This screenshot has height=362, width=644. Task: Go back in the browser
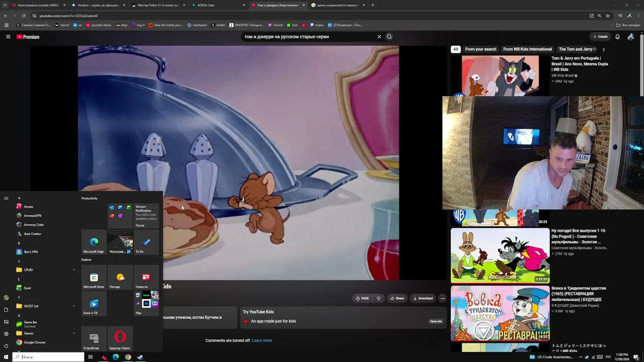(x=6, y=16)
